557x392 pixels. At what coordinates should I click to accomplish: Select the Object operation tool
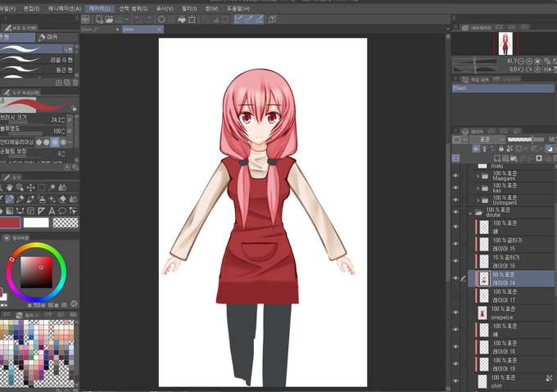(73, 211)
